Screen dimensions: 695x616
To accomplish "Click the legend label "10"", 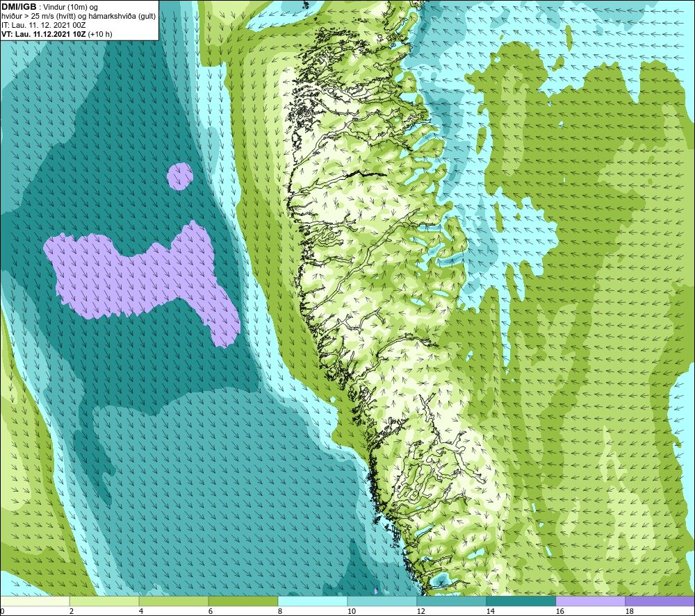I will 352,611.
